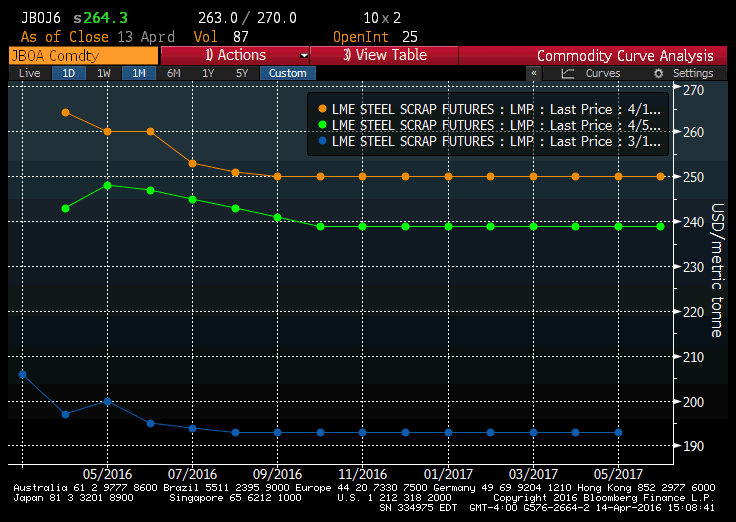
Task: Click the Settings gear icon
Action: pyautogui.click(x=659, y=74)
